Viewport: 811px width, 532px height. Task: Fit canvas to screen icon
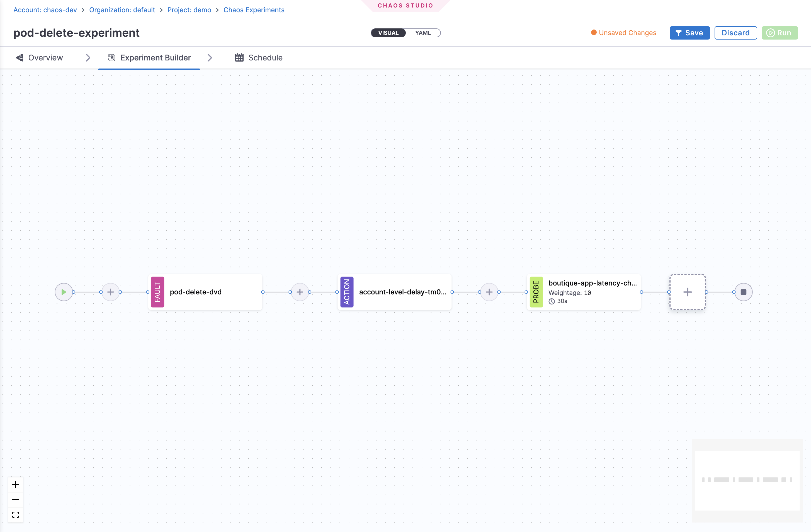point(15,514)
